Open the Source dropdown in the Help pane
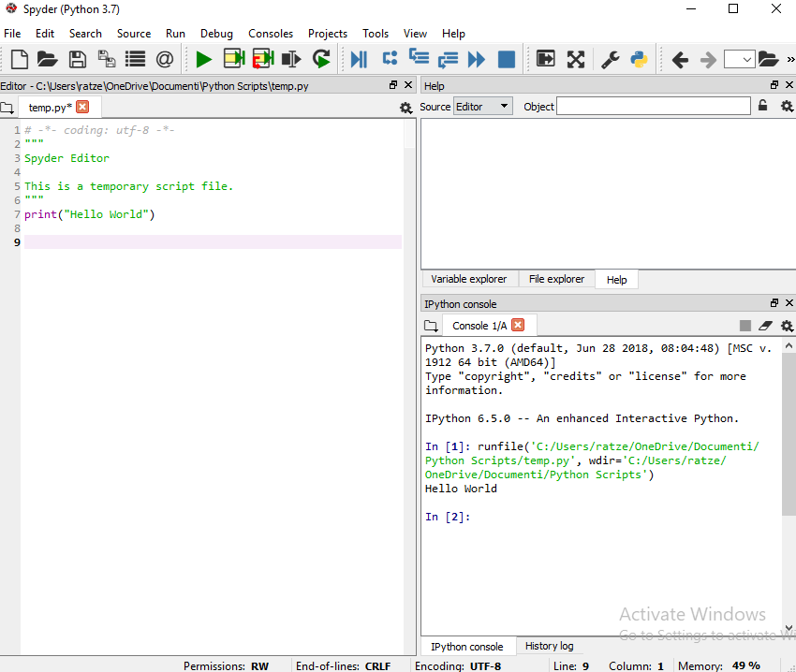This screenshot has height=672, width=796. 482,106
